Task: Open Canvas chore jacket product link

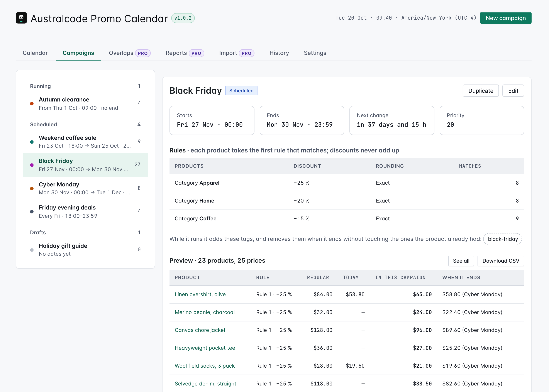Action: [x=200, y=330]
